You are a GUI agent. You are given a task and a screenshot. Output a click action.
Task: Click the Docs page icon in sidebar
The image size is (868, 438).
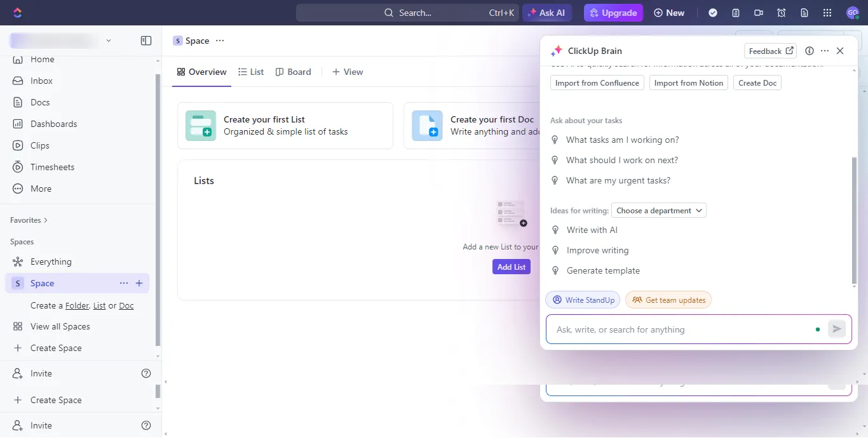pos(18,102)
